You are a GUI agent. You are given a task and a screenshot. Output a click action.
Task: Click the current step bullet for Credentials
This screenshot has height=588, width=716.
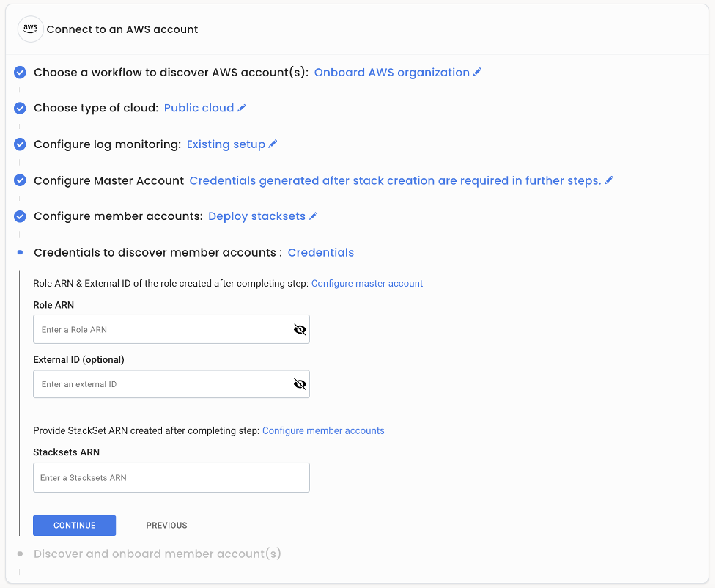click(x=20, y=252)
